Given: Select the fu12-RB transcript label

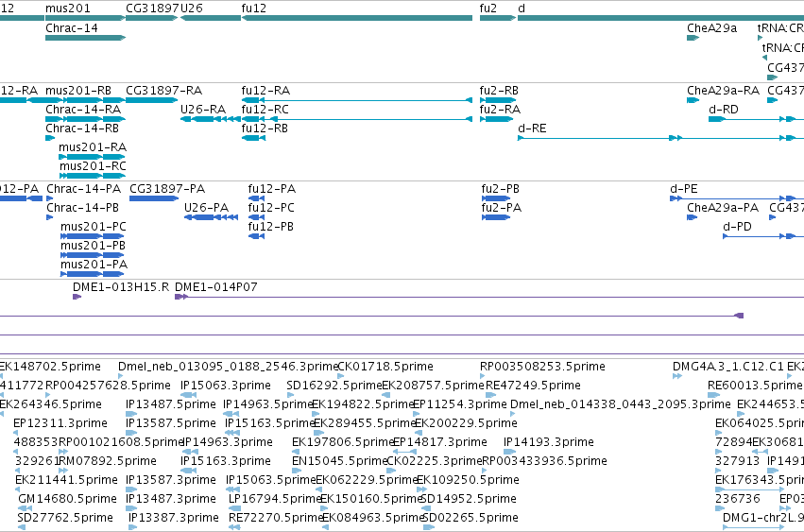Looking at the screenshot, I should coord(265,129).
